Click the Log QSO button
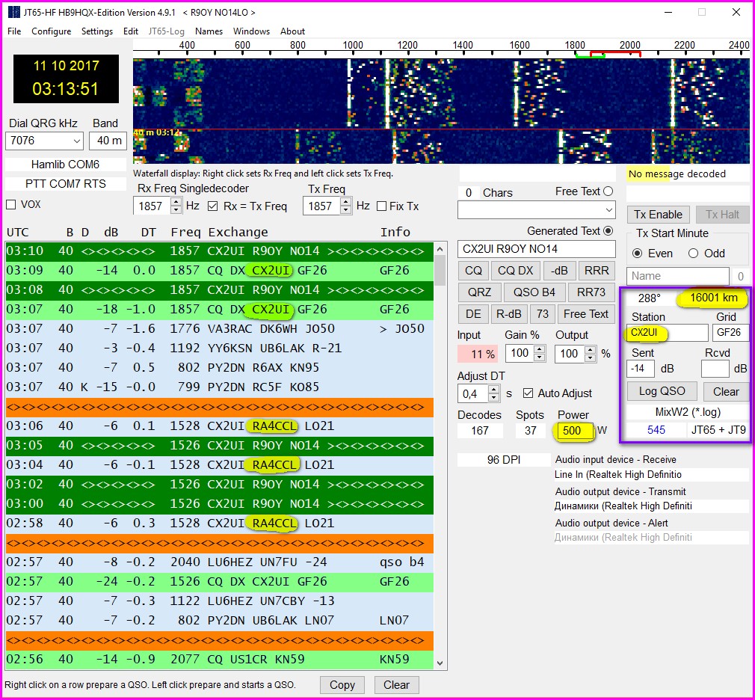This screenshot has height=700, width=755. pyautogui.click(x=662, y=391)
